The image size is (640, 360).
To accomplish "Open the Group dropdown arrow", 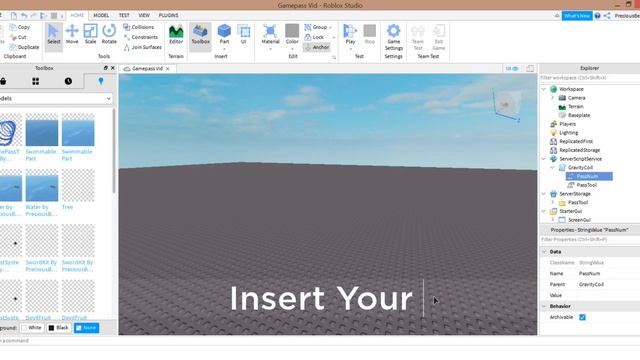I will [330, 27].
